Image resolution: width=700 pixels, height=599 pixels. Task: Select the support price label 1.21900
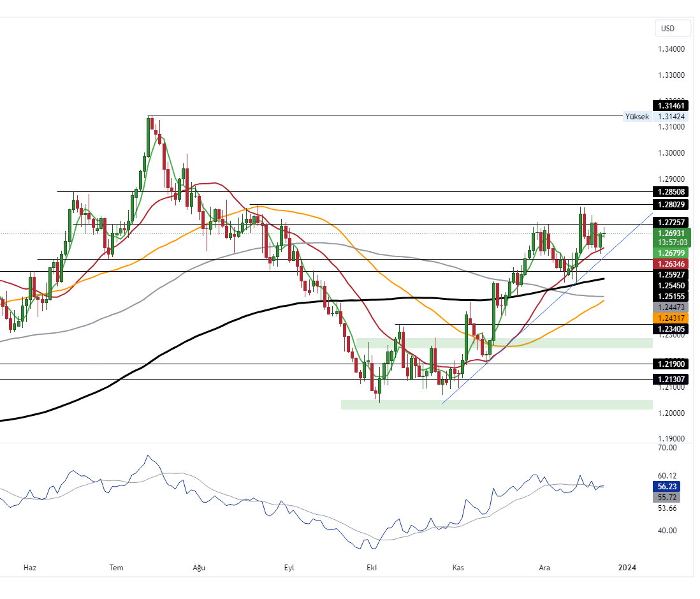[670, 364]
